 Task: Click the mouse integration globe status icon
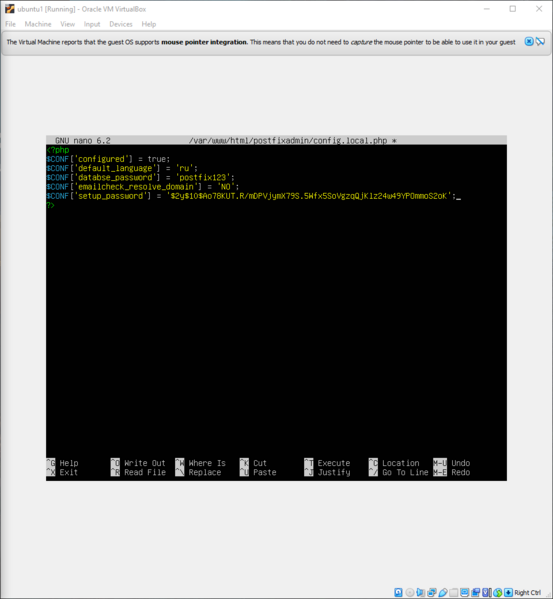498,593
